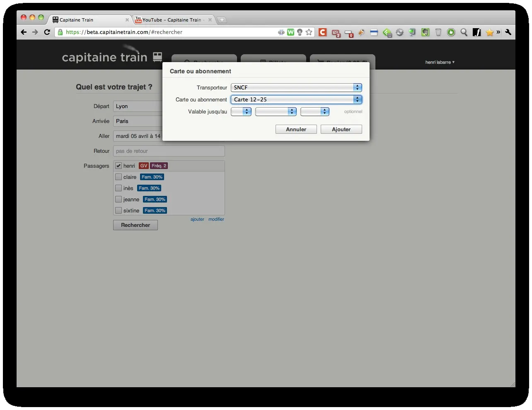The height and width of the screenshot is (410, 532).
Task: Click the Ajouter button in the dialog
Action: pos(341,129)
